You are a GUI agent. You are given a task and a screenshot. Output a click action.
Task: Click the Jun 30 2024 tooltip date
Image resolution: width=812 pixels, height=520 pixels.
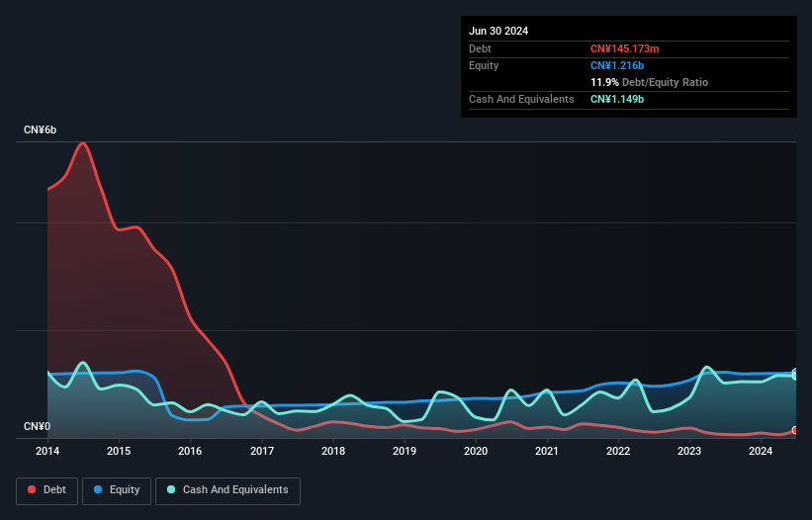(498, 31)
